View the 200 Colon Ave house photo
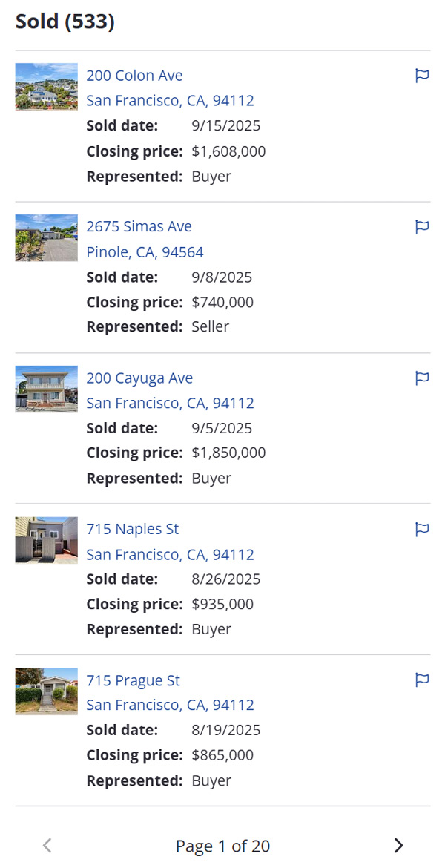The width and height of the screenshot is (445, 868). point(46,87)
